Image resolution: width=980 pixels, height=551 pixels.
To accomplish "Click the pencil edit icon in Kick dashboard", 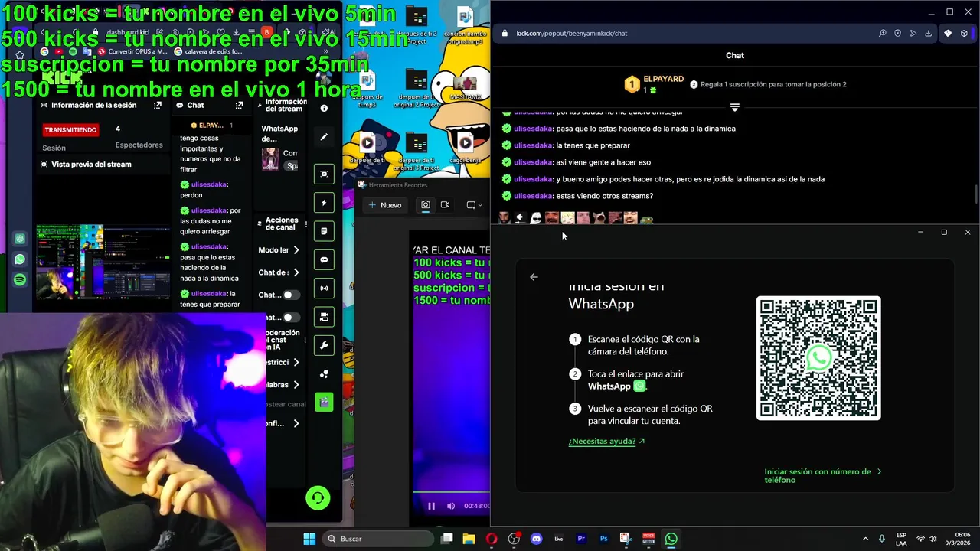I will (x=324, y=137).
